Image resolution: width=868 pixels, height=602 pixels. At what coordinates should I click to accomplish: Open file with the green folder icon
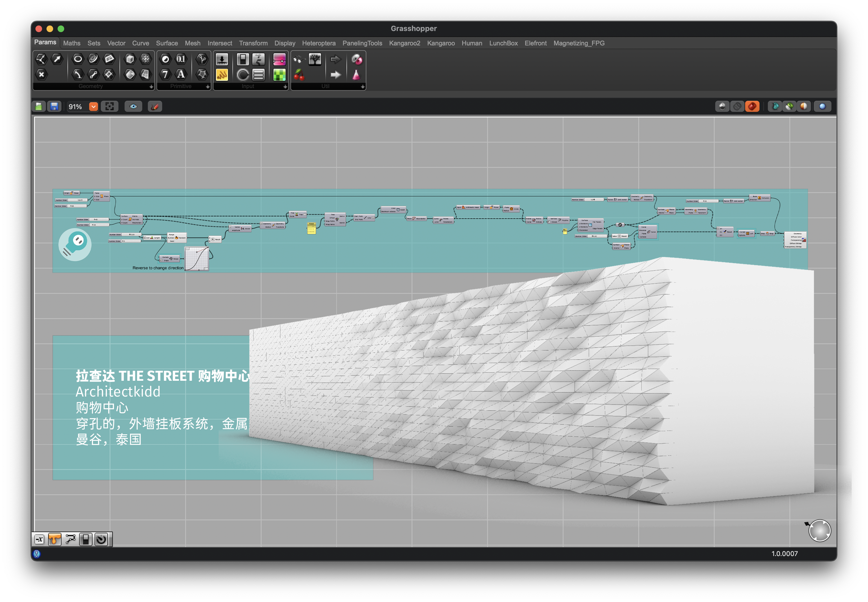pos(39,107)
